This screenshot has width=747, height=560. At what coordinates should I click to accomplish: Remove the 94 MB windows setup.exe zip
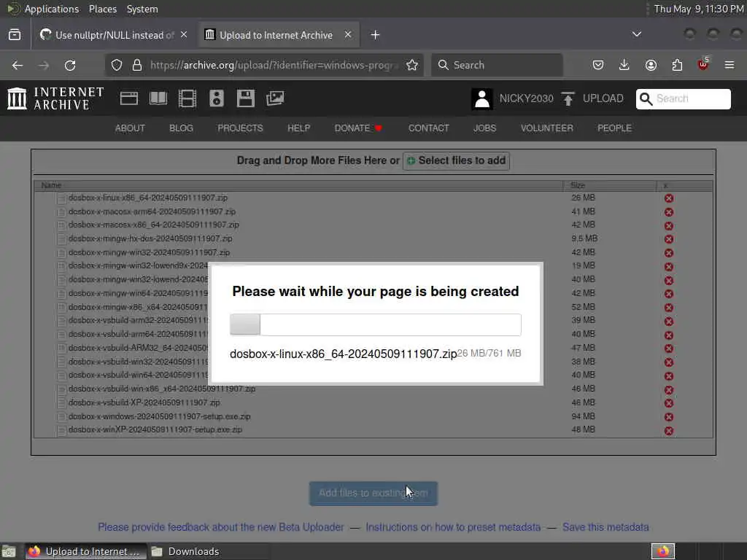click(669, 416)
